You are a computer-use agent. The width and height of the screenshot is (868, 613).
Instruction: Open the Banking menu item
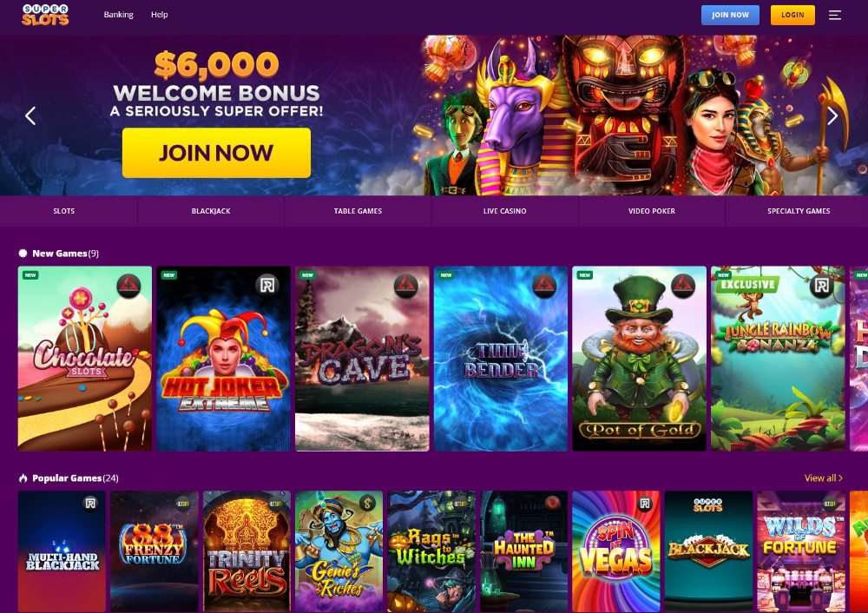click(x=118, y=15)
